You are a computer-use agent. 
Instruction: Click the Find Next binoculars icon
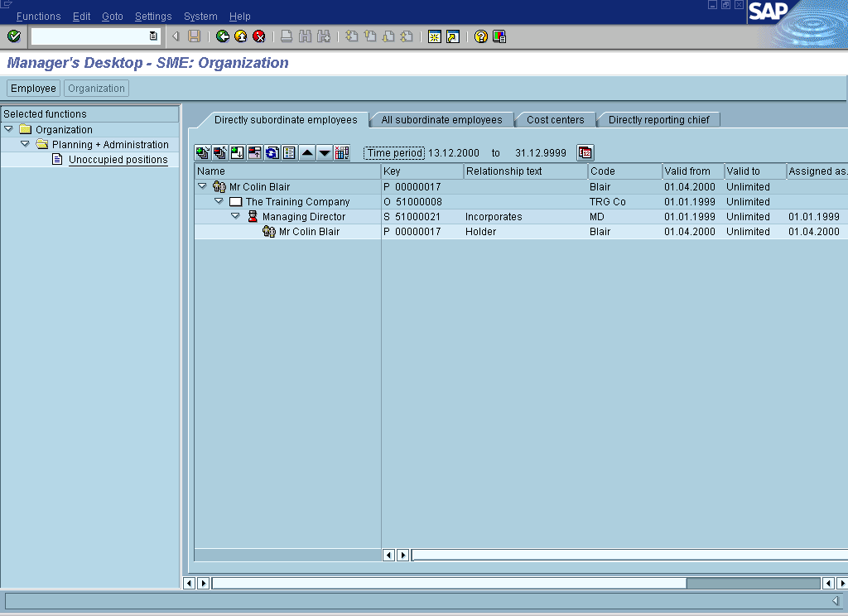(x=324, y=36)
